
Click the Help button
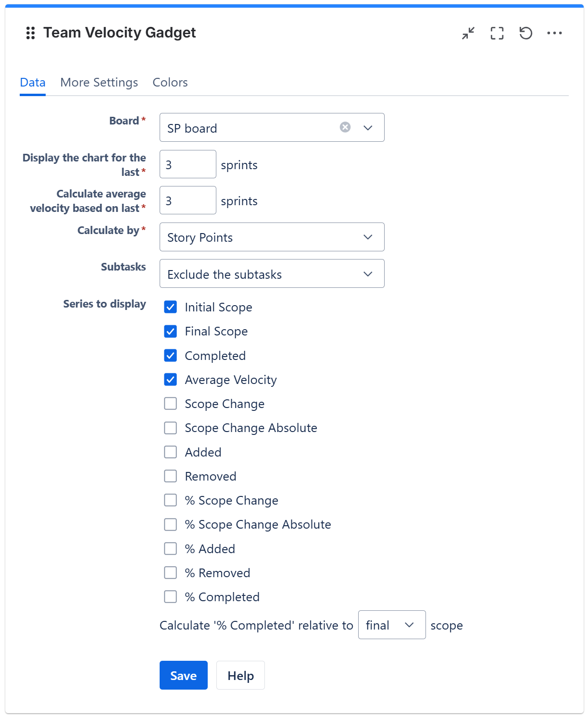pyautogui.click(x=240, y=675)
